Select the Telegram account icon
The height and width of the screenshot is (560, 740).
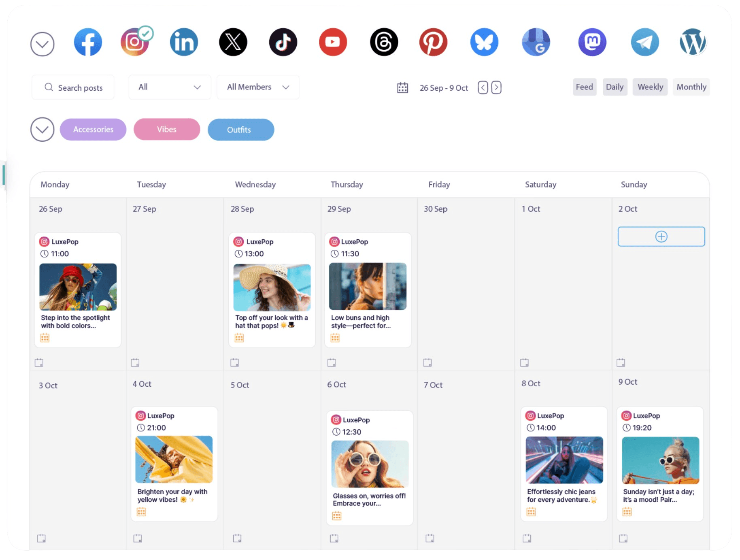645,42
